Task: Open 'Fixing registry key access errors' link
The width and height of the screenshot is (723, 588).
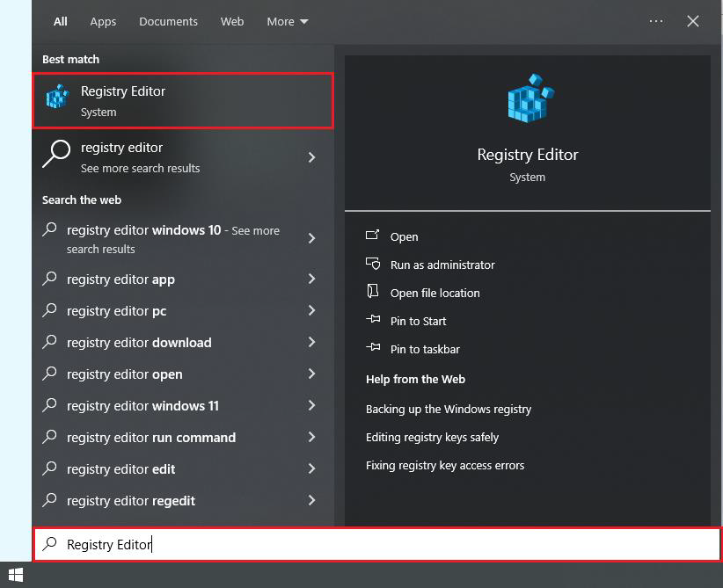Action: (445, 465)
